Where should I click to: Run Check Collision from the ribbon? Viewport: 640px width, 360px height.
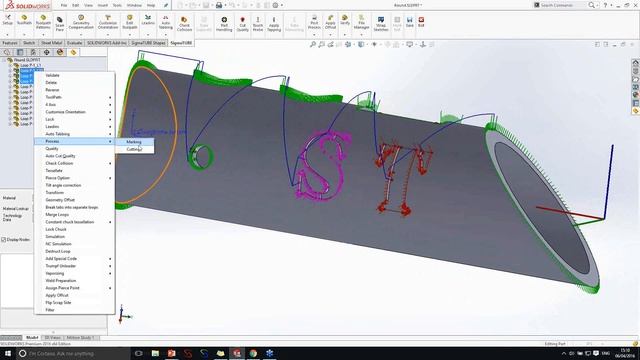tap(184, 24)
